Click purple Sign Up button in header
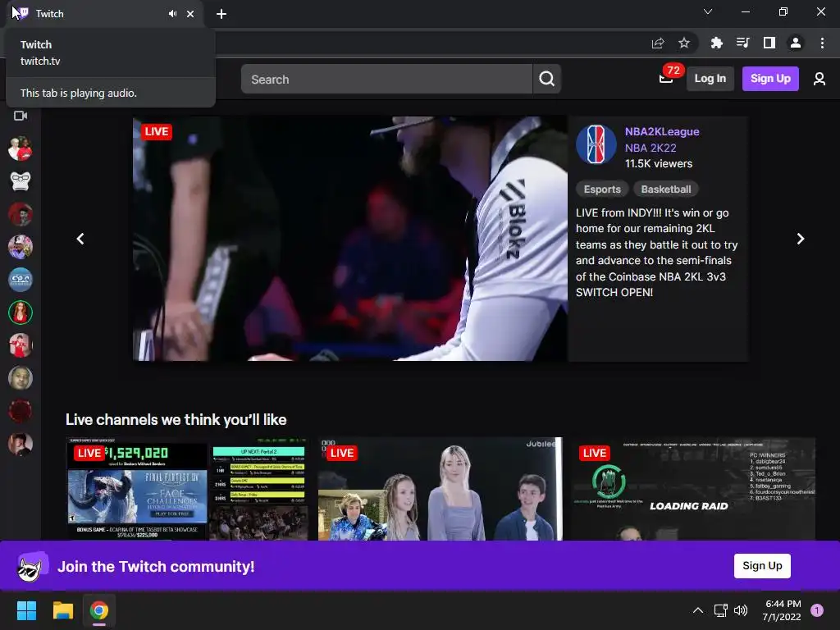Viewport: 840px width, 630px height. [770, 79]
